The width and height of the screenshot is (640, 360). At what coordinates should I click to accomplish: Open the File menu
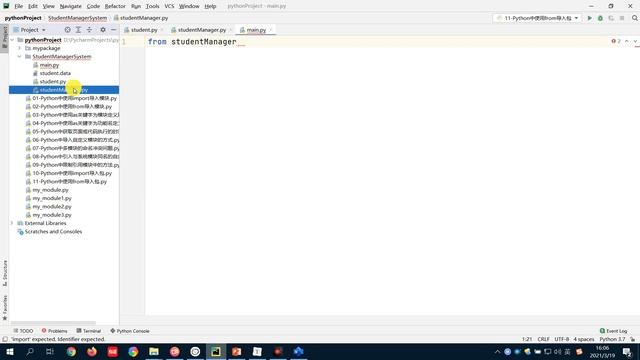coord(18,6)
